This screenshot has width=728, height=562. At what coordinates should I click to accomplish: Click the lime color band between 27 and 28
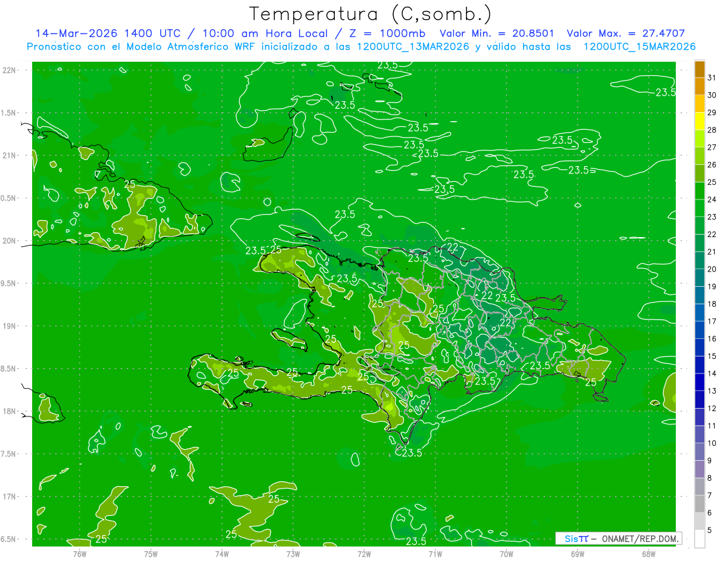(699, 138)
